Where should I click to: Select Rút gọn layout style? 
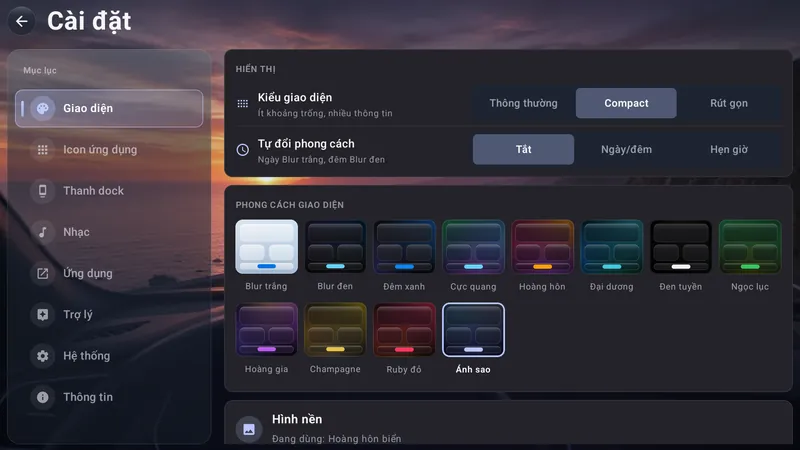point(729,103)
